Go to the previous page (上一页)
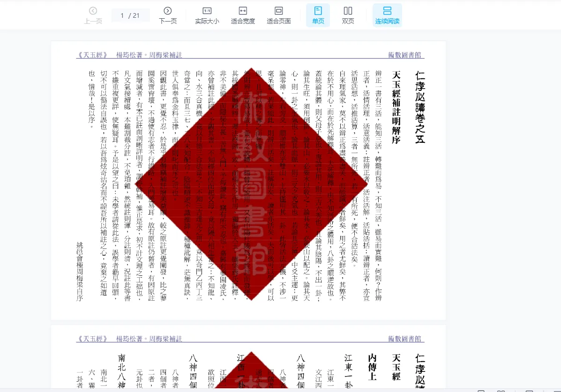561x392 pixels. click(93, 15)
